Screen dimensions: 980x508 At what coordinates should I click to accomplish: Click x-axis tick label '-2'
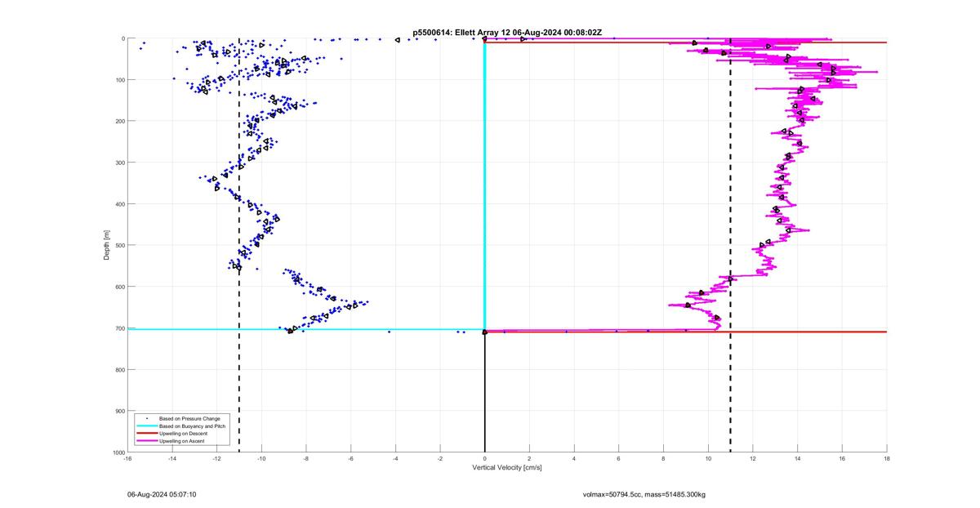[x=440, y=459]
